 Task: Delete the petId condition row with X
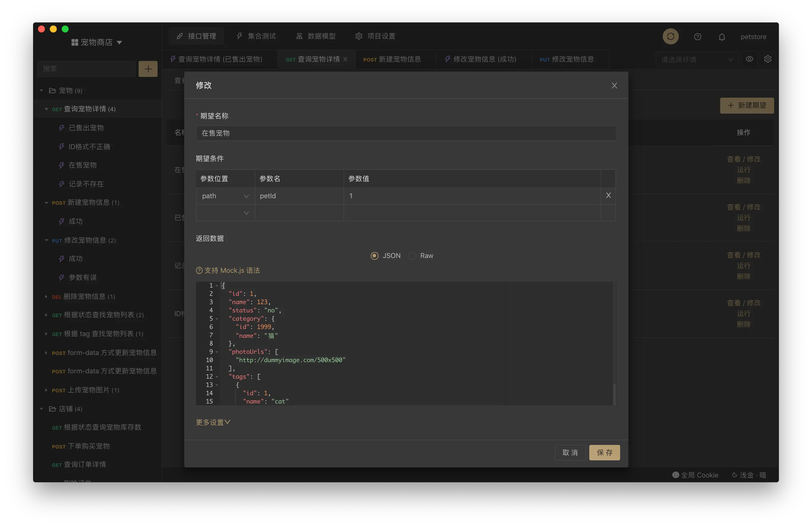[608, 195]
